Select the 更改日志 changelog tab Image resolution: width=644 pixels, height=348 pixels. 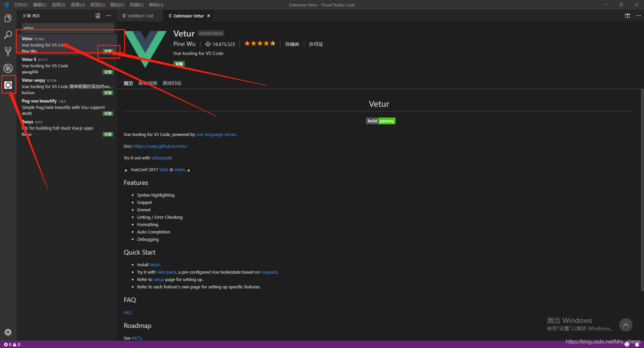click(172, 83)
